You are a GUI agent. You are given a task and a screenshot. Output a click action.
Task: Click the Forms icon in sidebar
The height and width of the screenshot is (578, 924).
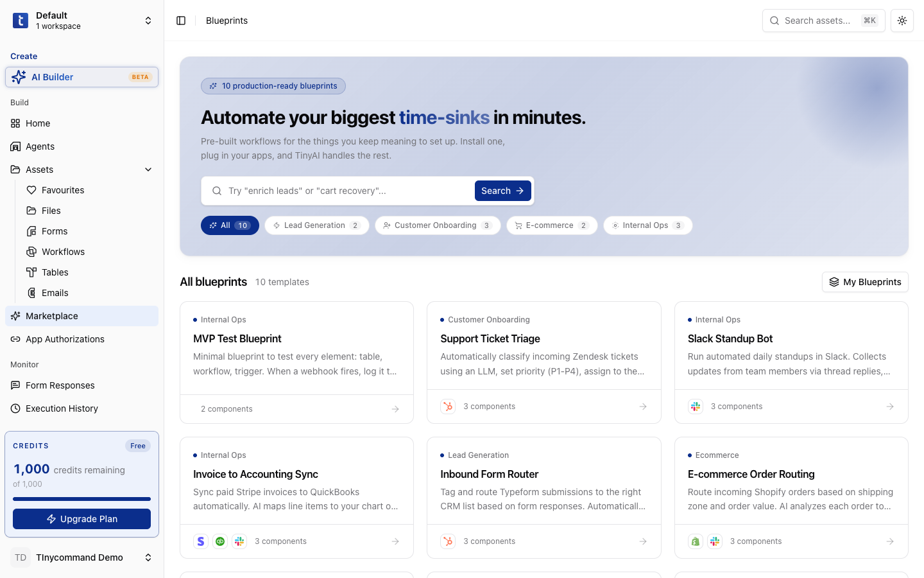pyautogui.click(x=31, y=231)
